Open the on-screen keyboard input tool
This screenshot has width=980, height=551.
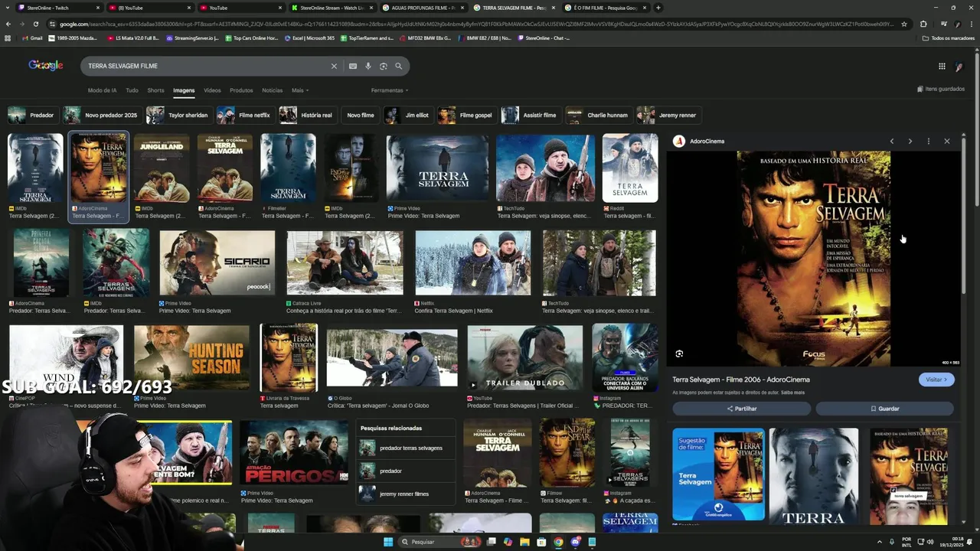(x=353, y=66)
